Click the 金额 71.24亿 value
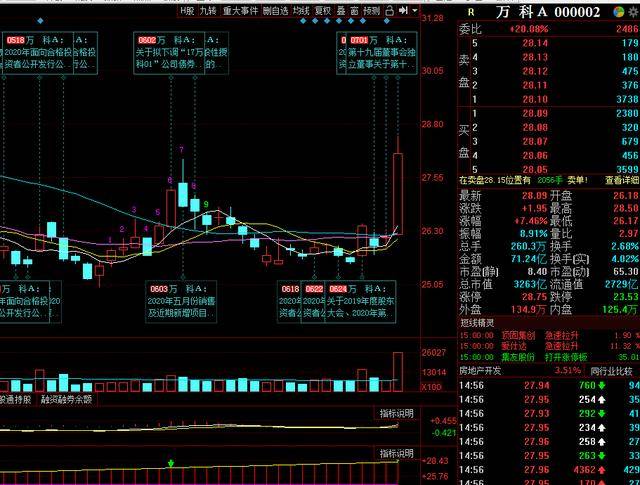Screen dimensions: 640x485 [529, 259]
